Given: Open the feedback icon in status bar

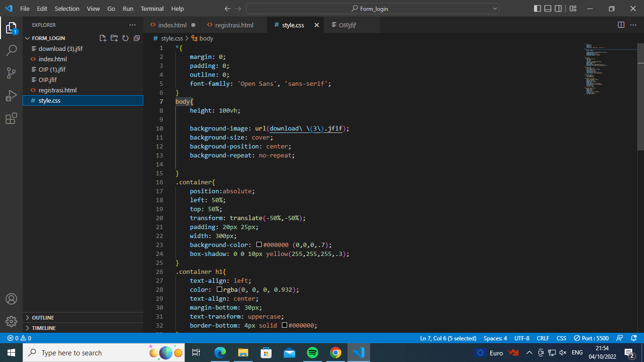Looking at the screenshot, I should pyautogui.click(x=619, y=338).
